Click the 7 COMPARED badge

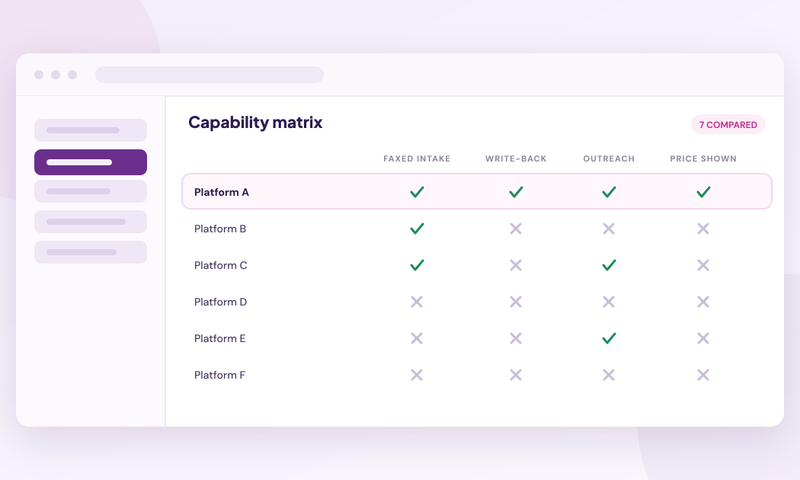tap(728, 124)
